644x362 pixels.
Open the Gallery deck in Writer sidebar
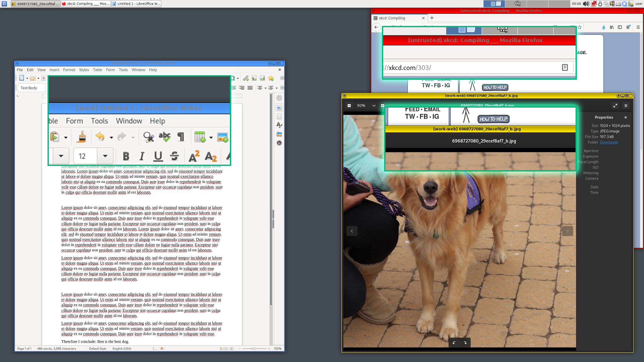[x=279, y=134]
